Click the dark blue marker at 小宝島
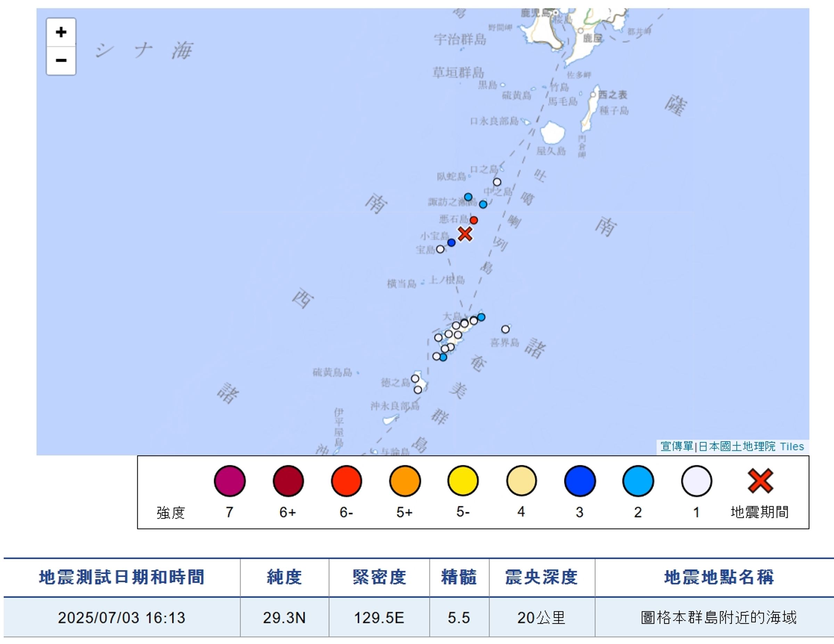The image size is (834, 644). point(451,243)
